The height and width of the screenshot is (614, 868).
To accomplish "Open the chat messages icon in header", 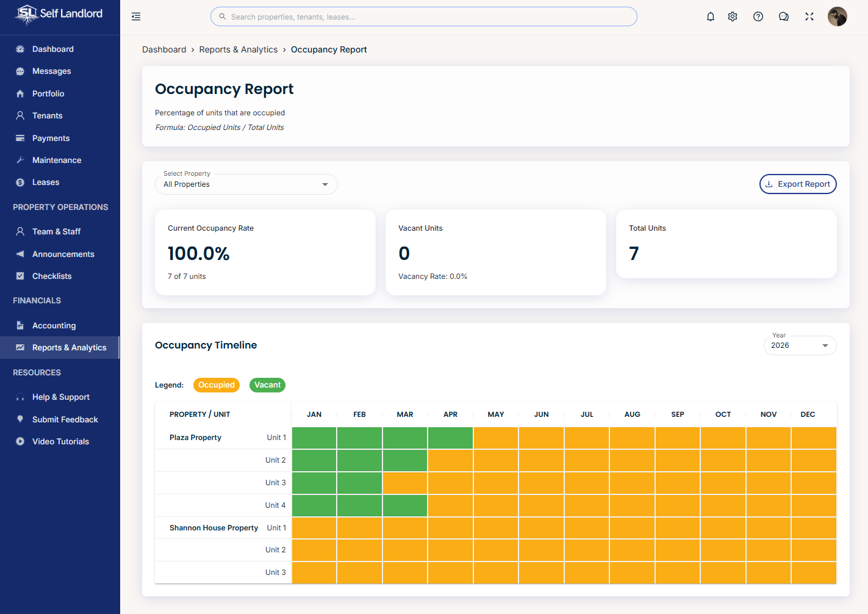I will click(x=783, y=16).
